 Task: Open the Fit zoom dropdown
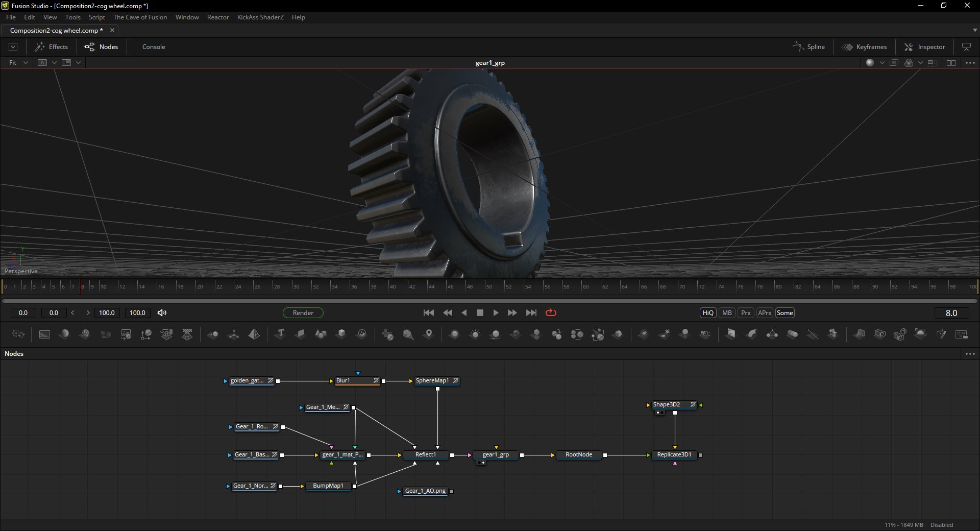tap(18, 62)
